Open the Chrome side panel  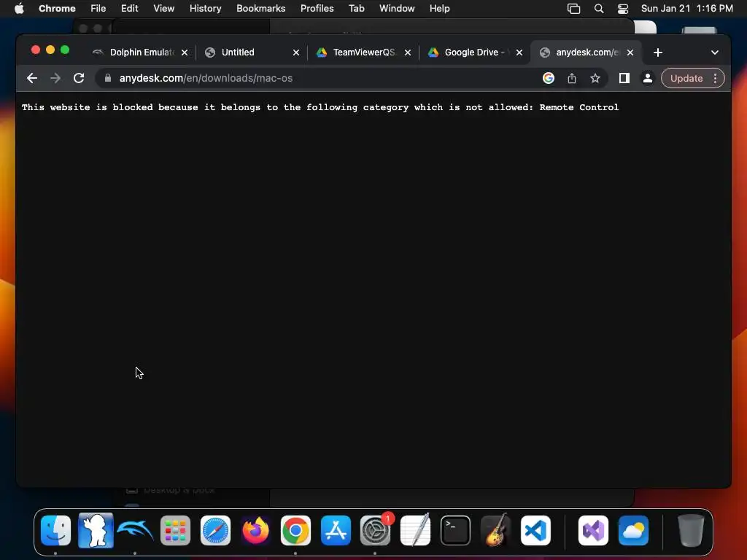pos(624,78)
